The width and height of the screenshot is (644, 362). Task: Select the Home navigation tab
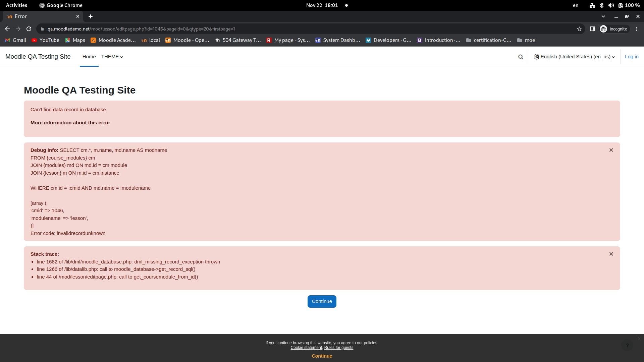[x=89, y=57]
